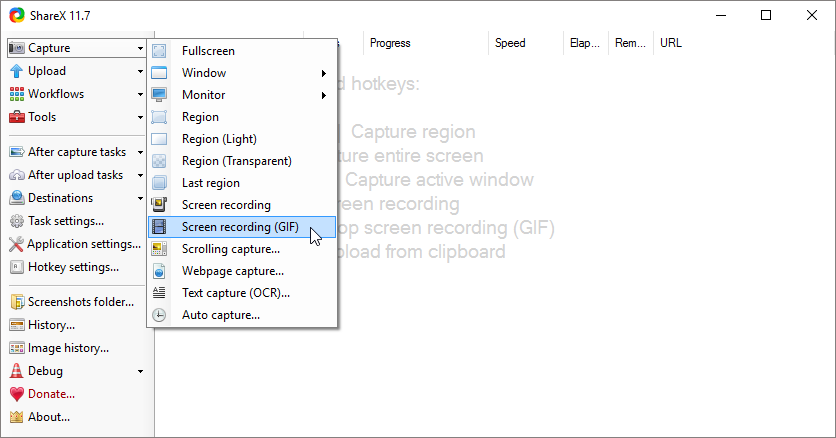Expand the Upload menu arrow
The width and height of the screenshot is (836, 438).
coord(140,71)
